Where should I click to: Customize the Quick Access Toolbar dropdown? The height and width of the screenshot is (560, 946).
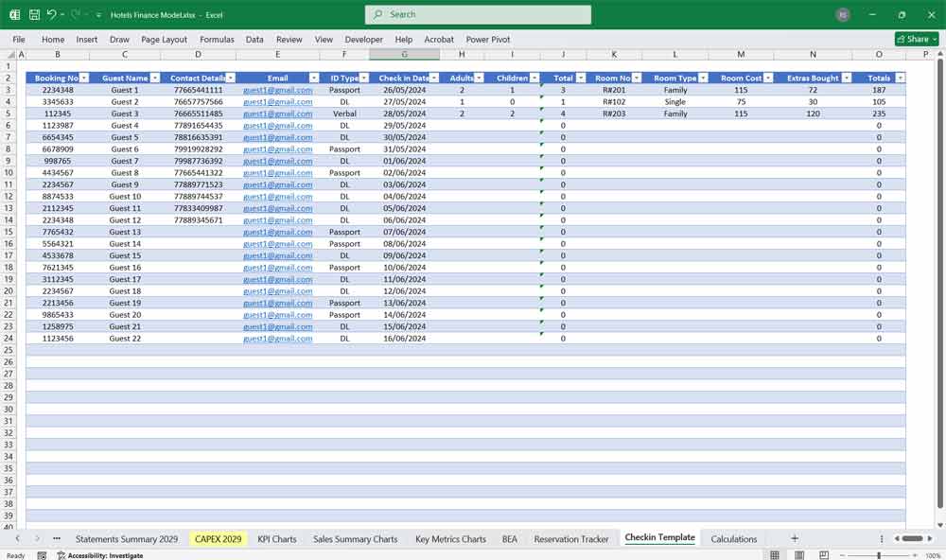(x=98, y=15)
